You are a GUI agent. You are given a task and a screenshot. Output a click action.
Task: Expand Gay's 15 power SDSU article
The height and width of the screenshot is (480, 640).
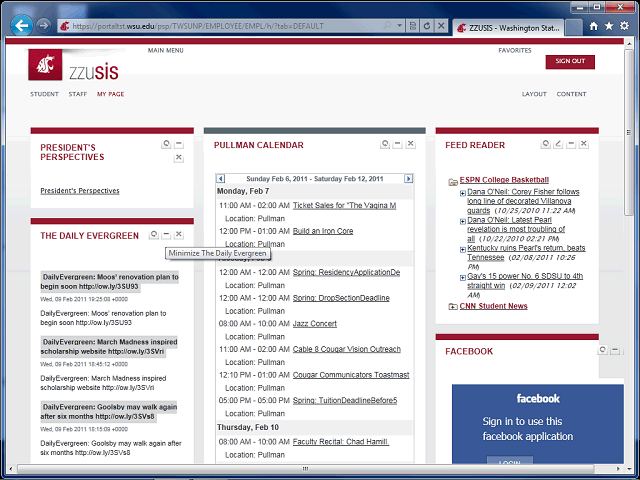coord(462,278)
